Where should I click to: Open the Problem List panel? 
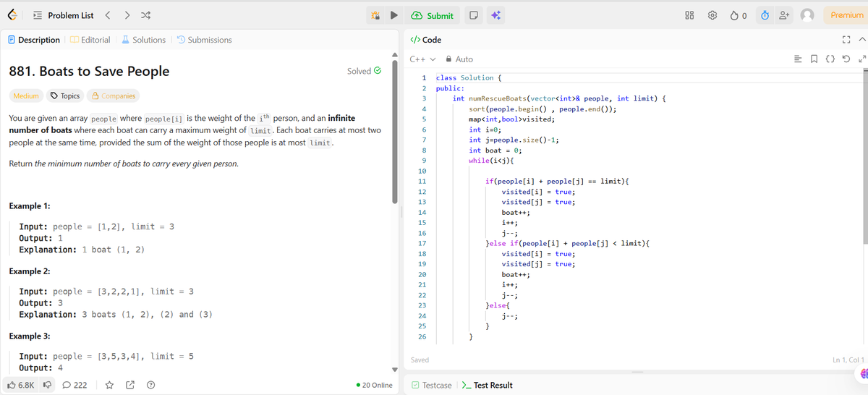[64, 15]
